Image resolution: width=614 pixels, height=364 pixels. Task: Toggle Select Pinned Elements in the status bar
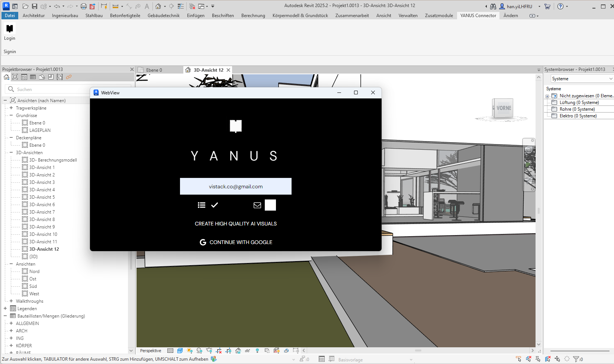click(538, 359)
